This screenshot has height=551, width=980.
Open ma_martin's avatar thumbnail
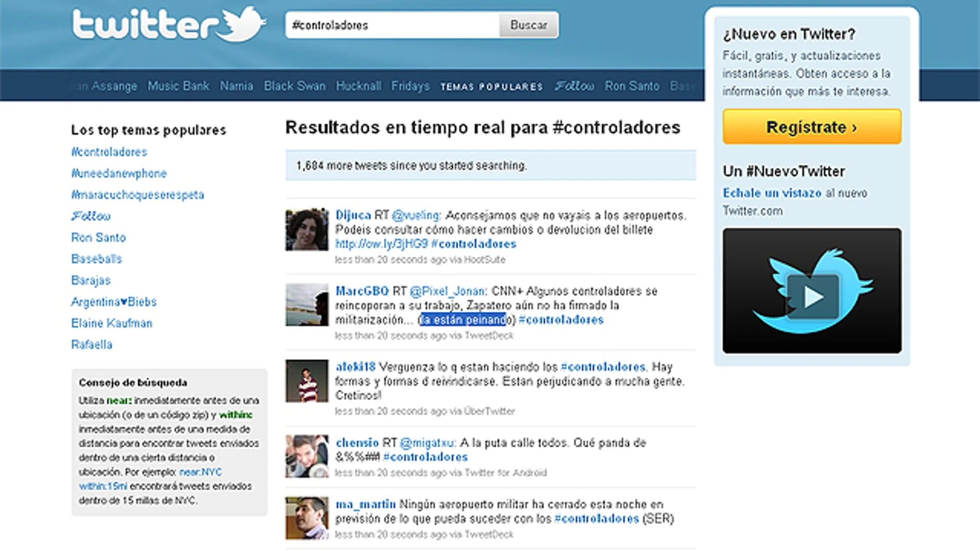pos(307,518)
